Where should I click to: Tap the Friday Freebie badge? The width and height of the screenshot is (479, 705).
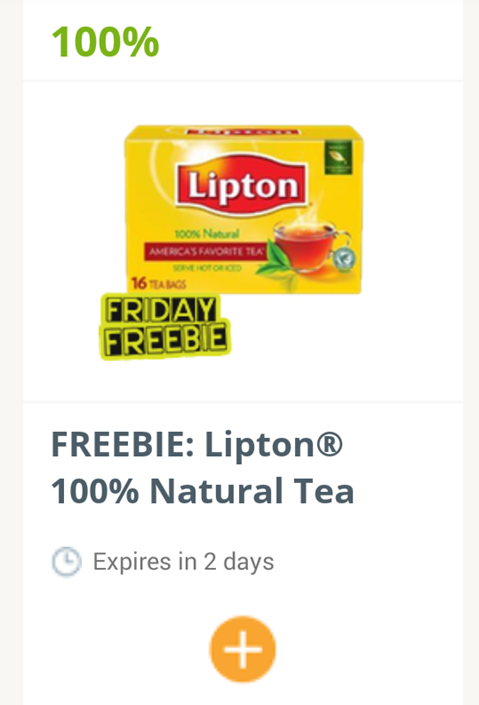click(165, 326)
